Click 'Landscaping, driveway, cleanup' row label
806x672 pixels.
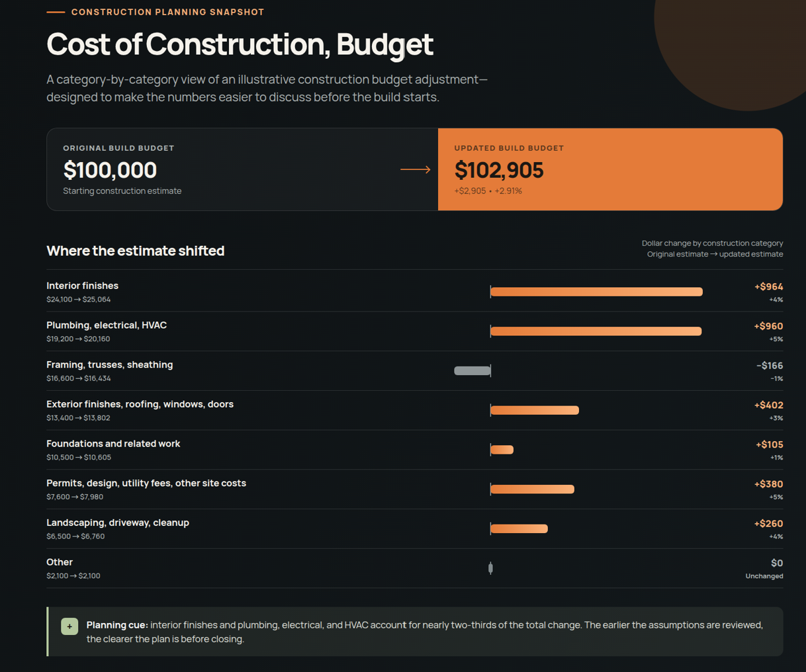[x=118, y=523]
